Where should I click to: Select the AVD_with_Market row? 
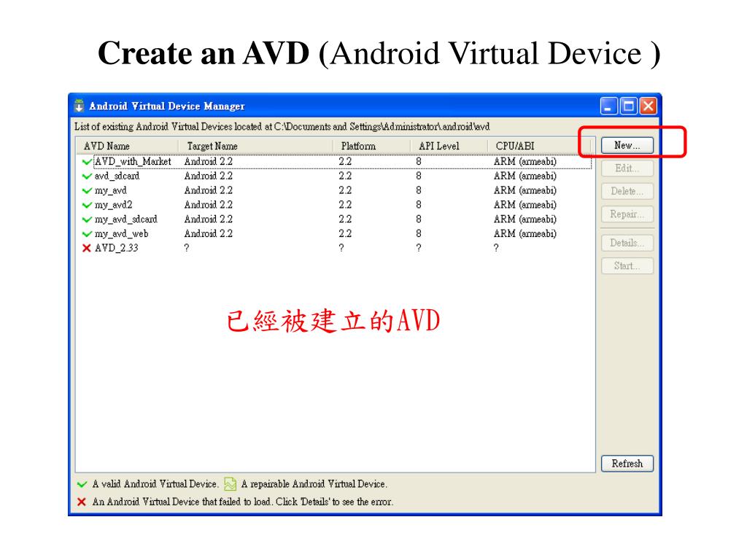334,161
